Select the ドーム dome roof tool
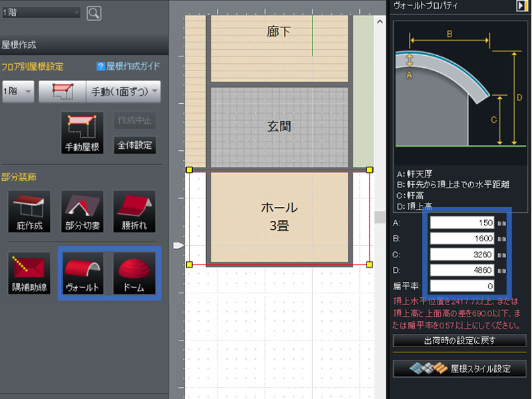Image resolution: width=532 pixels, height=399 pixels. (134, 273)
